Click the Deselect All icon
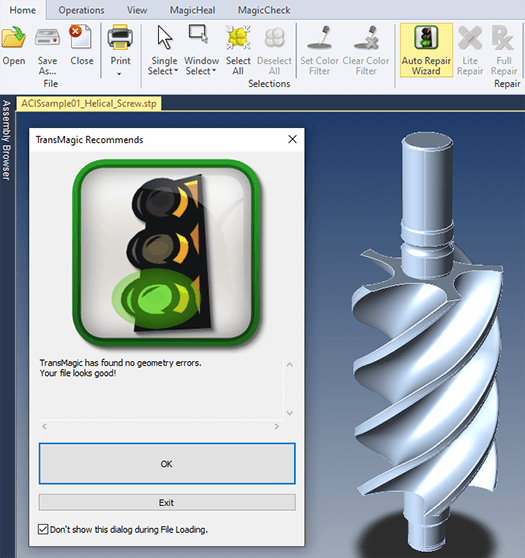 274,38
